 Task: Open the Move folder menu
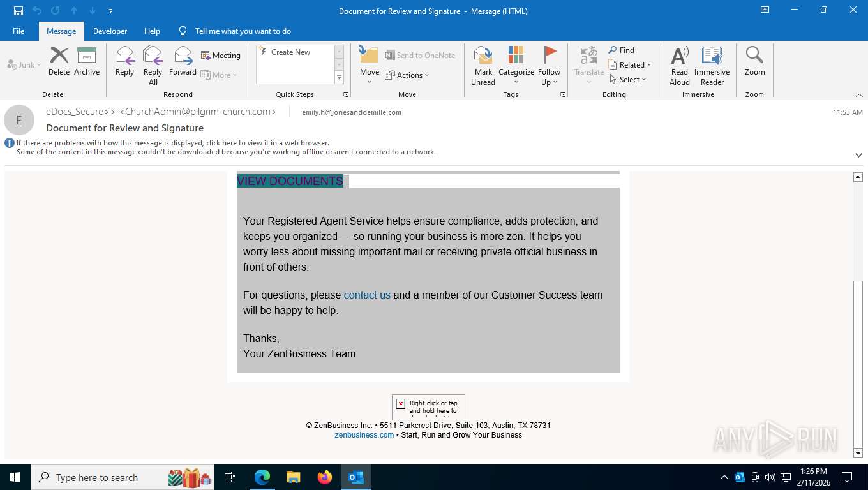click(370, 65)
